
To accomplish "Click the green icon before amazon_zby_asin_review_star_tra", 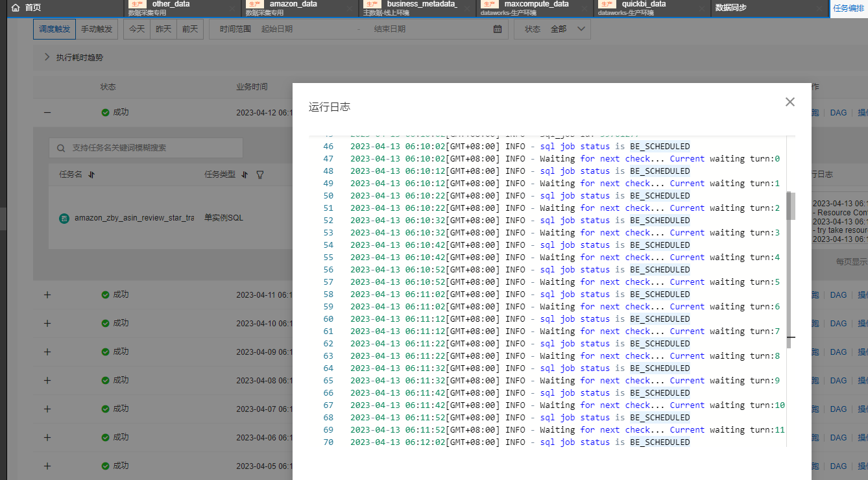I will pos(64,219).
